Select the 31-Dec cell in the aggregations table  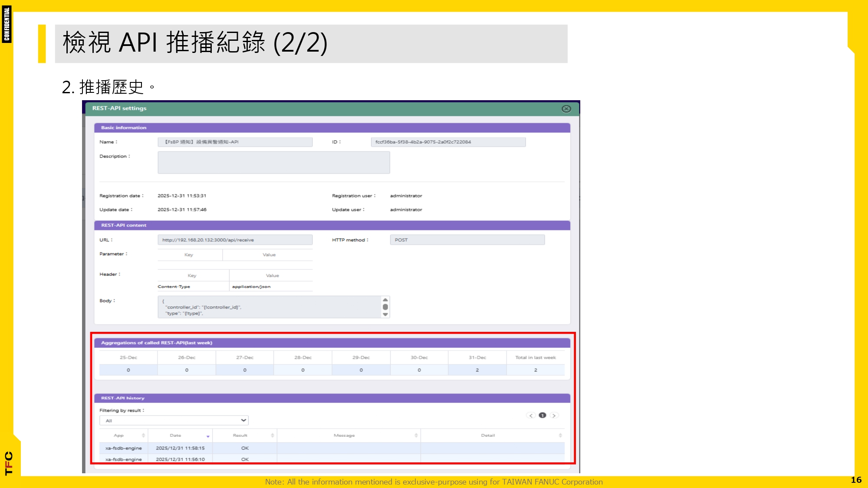click(477, 370)
